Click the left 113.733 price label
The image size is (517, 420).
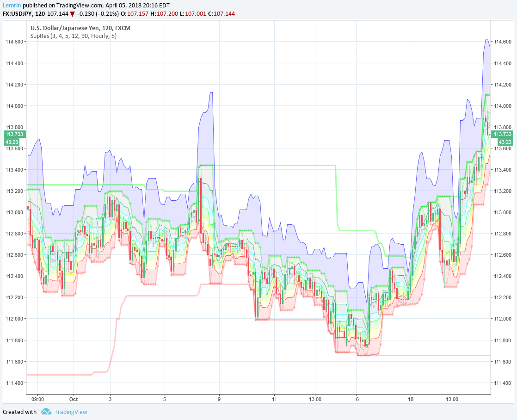pos(14,134)
